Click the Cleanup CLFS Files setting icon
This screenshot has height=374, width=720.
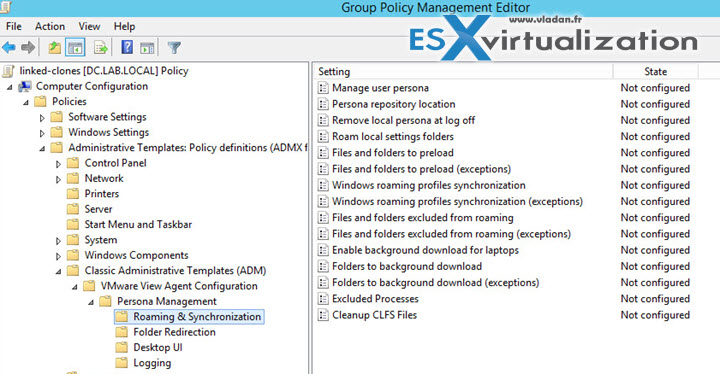323,315
